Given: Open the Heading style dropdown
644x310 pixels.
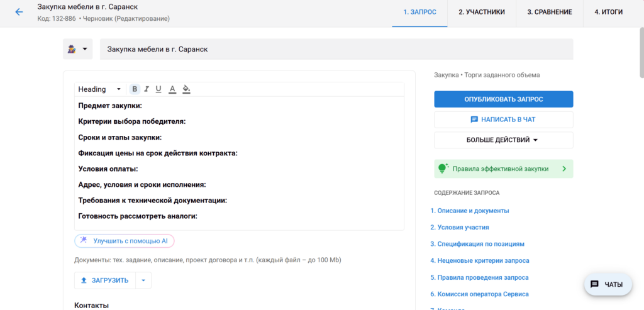Looking at the screenshot, I should tap(99, 89).
